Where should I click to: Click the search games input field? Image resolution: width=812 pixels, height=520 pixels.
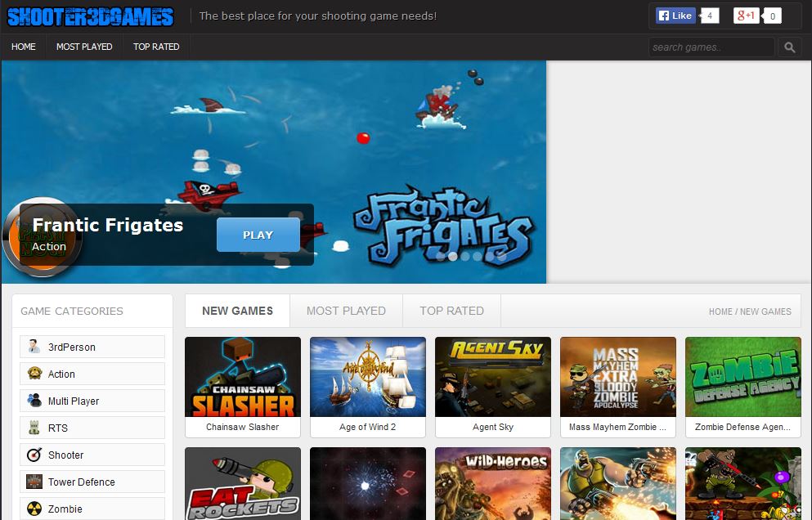point(711,47)
